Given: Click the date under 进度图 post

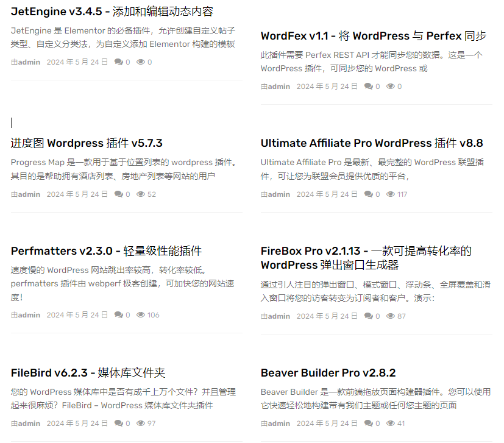Looking at the screenshot, I should point(77,194).
